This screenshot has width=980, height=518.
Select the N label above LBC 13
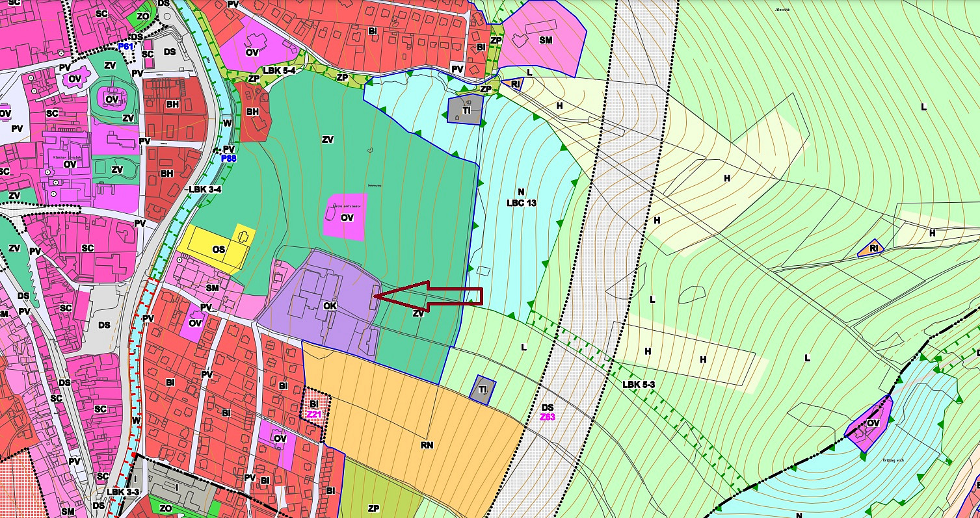click(x=521, y=192)
